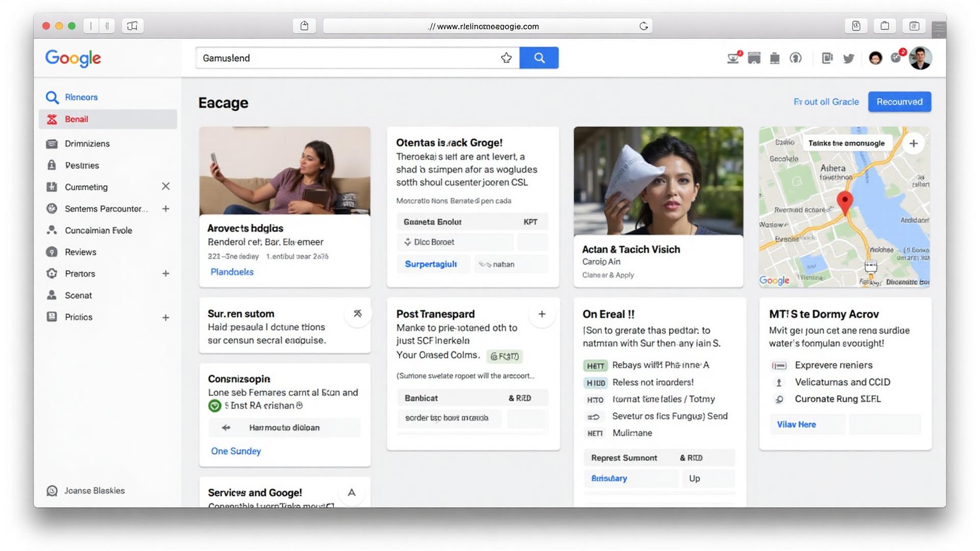980x551 pixels.
Task: Click the Reviews sidebar icon
Action: pos(52,252)
